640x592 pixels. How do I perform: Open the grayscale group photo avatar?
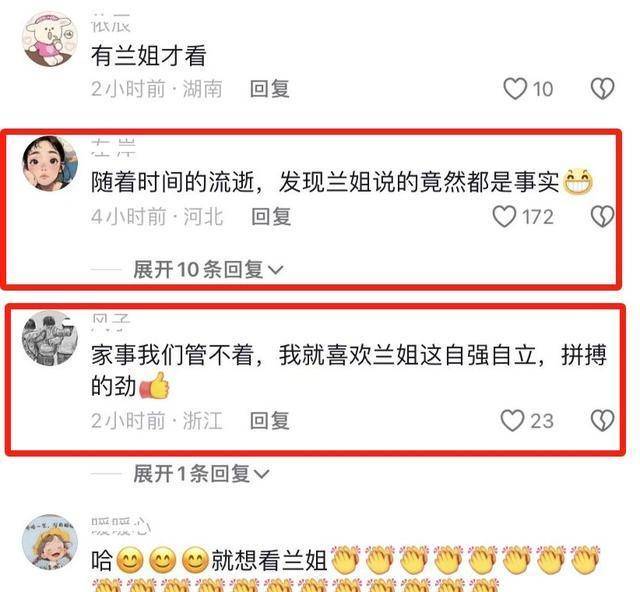(50, 338)
